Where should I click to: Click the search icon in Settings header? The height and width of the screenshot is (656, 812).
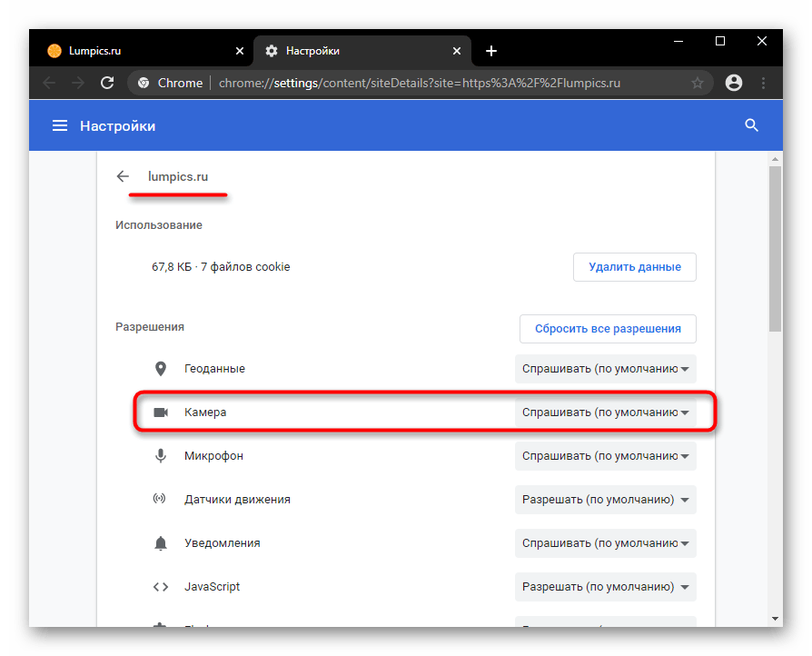(x=751, y=126)
